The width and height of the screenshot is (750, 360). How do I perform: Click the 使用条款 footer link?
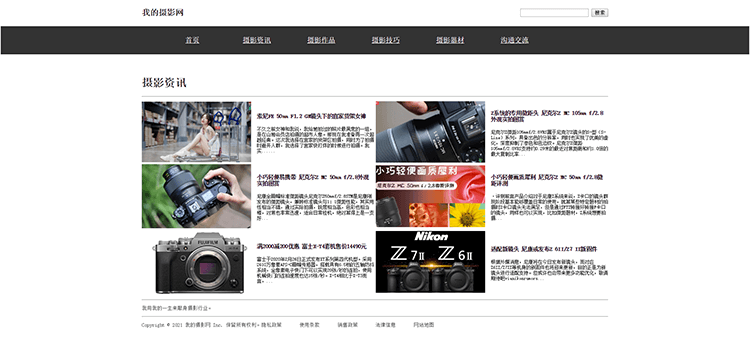tap(309, 325)
